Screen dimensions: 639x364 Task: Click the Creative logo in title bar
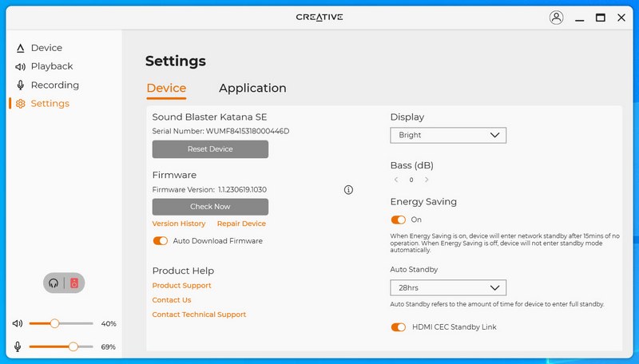tap(319, 17)
